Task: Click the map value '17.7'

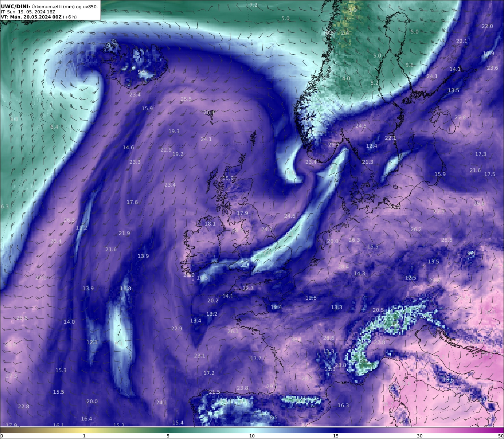Action: click(256, 359)
